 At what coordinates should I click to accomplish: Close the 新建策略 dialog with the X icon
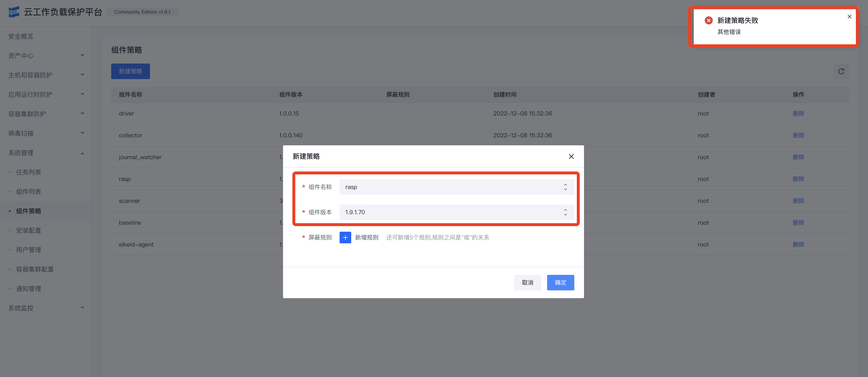[x=571, y=156]
